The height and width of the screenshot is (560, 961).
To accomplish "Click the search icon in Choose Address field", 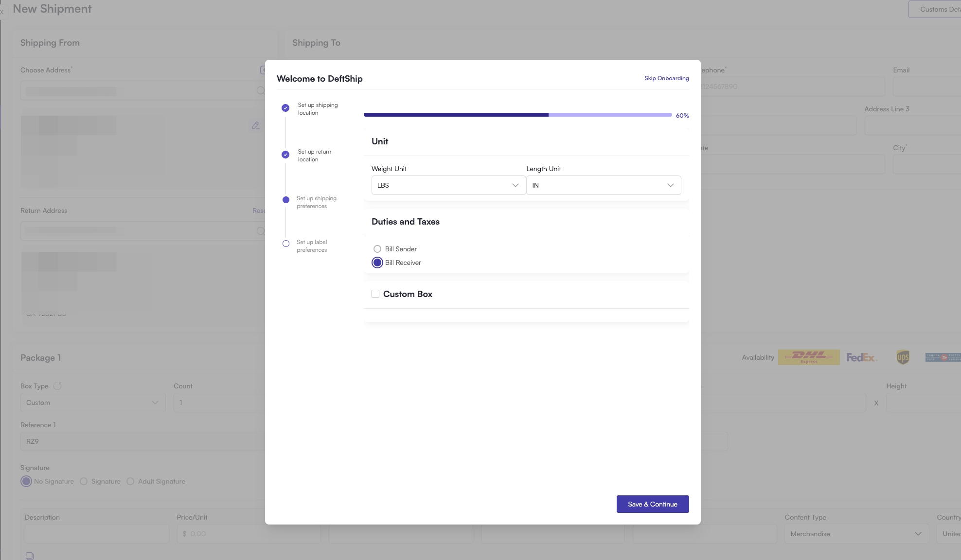I will (261, 90).
